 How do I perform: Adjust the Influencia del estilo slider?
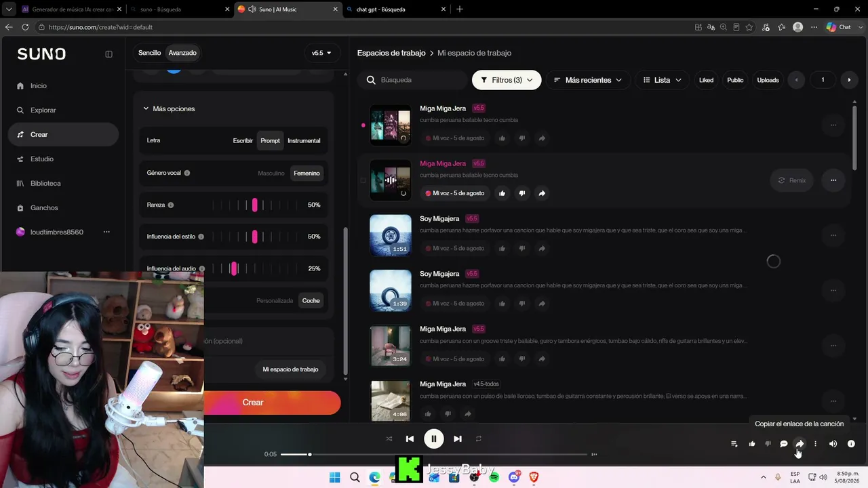pyautogui.click(x=254, y=237)
